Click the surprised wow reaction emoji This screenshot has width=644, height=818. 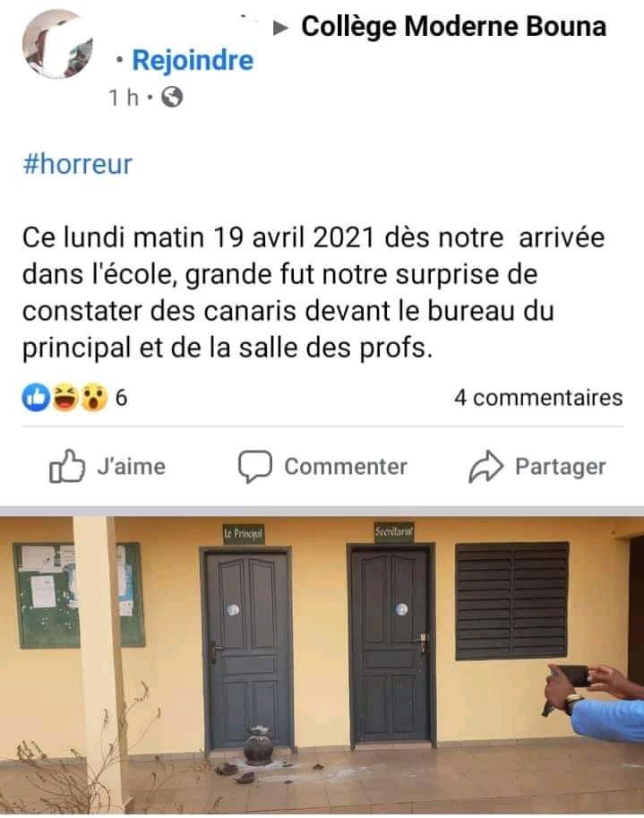point(94,398)
